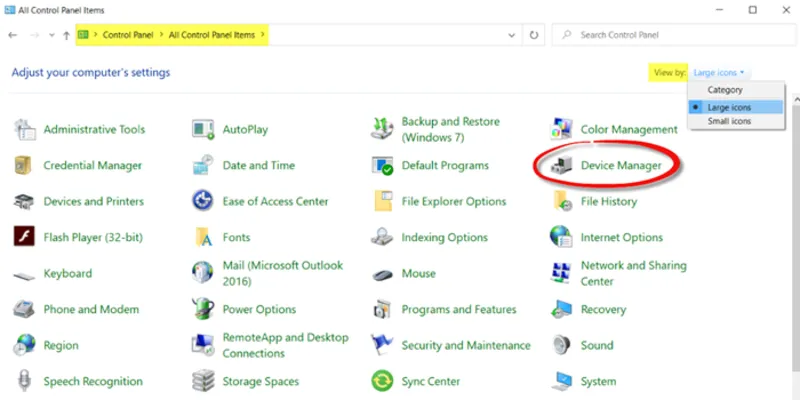Open the Programs and Features link
Viewport: 800px width, 400px height.
(x=458, y=309)
